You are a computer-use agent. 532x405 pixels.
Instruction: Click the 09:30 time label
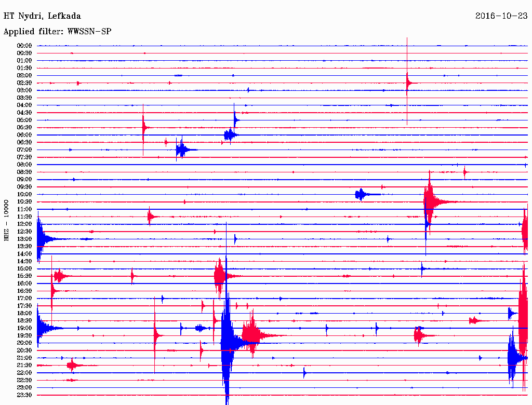[x=24, y=187]
